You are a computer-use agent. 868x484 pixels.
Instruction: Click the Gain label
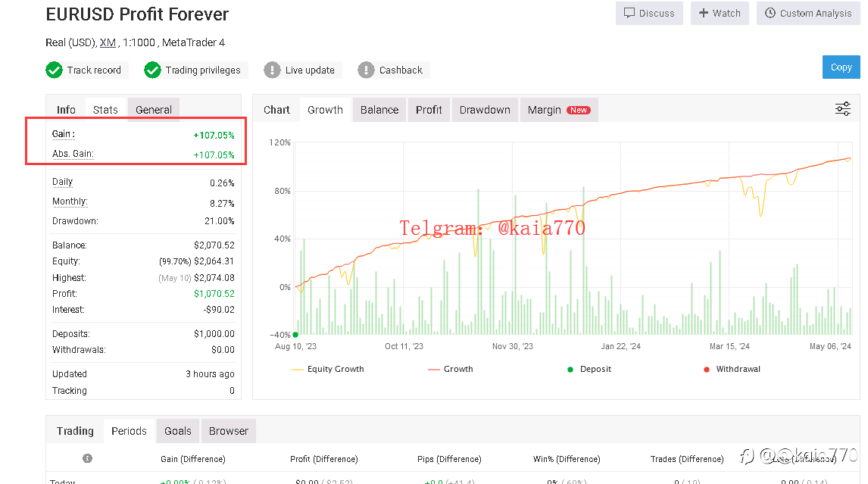[x=63, y=134]
